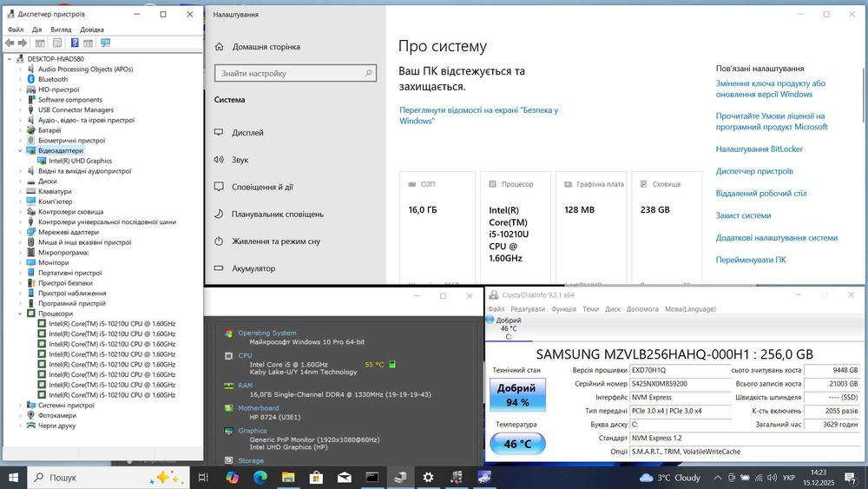The image size is (868, 489).
Task: Click the Help icon in Device Manager toolbar
Action: click(75, 43)
